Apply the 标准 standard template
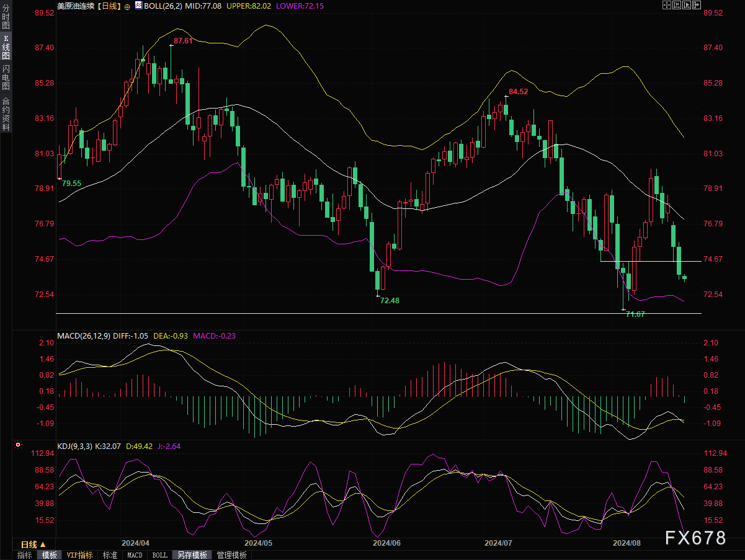Image resolution: width=745 pixels, height=560 pixels. pyautogui.click(x=110, y=555)
